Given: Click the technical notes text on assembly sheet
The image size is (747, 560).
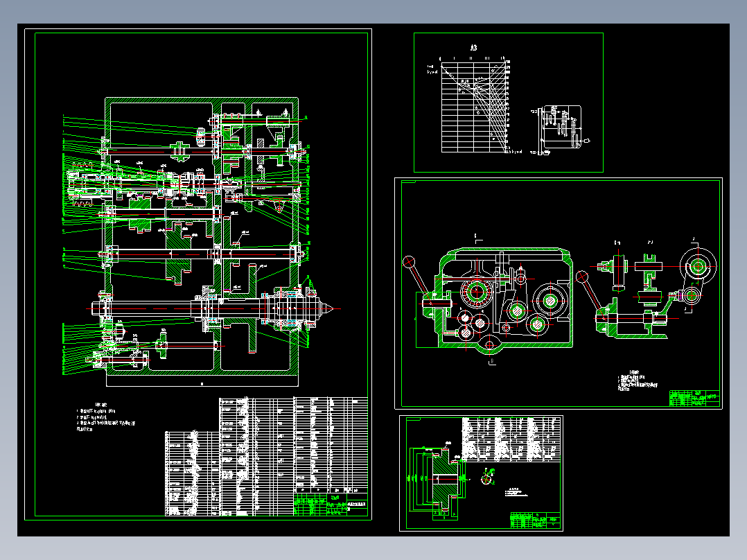Looking at the screenshot, I should point(106,417).
